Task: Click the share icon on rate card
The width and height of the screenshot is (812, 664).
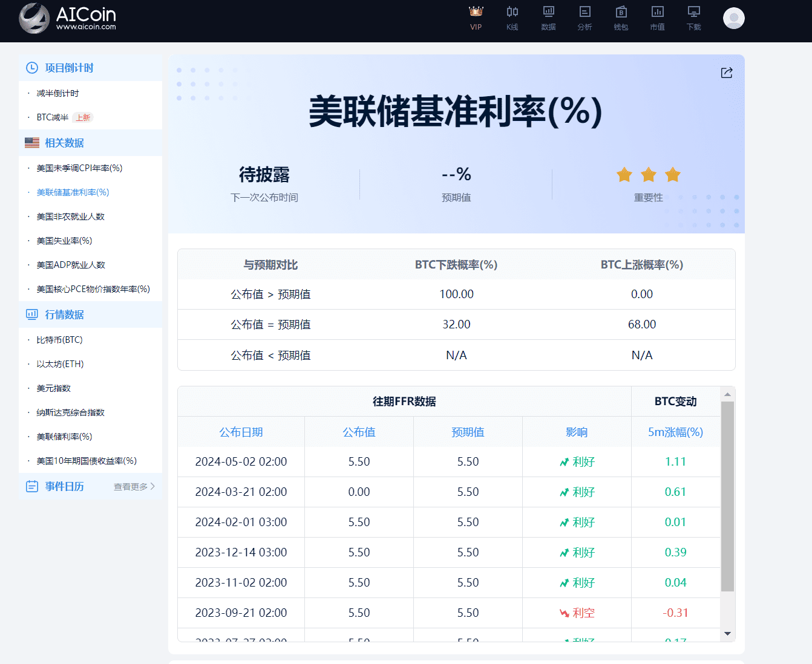Action: pyautogui.click(x=727, y=73)
